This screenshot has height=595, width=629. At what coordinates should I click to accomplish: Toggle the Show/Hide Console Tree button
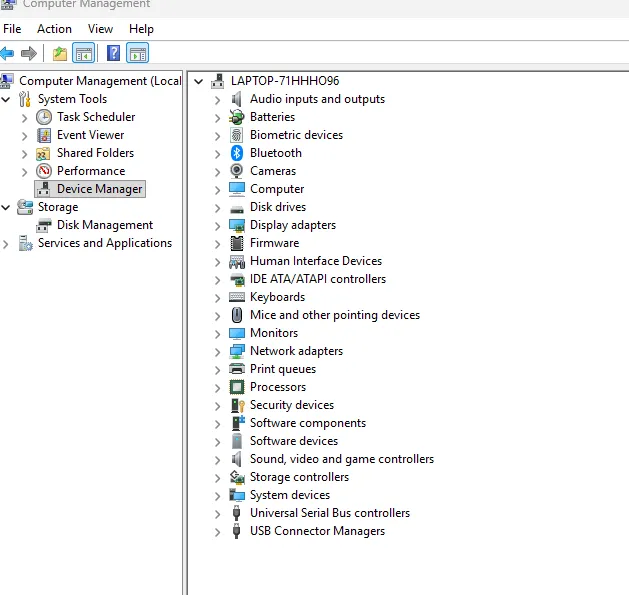pyautogui.click(x=84, y=53)
